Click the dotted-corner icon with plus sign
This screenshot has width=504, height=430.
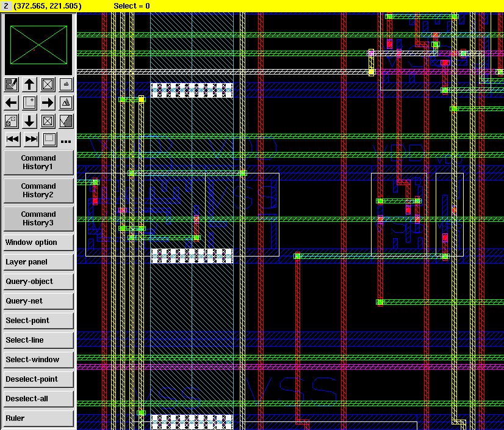29,103
